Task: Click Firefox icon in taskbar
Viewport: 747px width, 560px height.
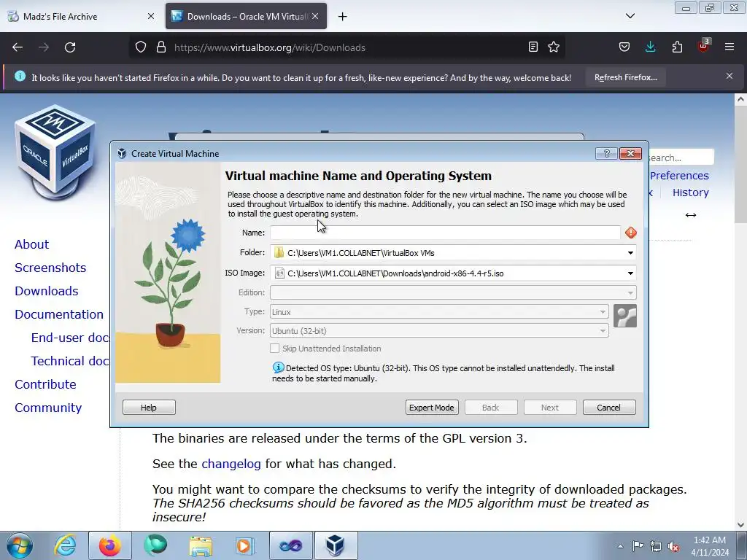Action: (110, 545)
